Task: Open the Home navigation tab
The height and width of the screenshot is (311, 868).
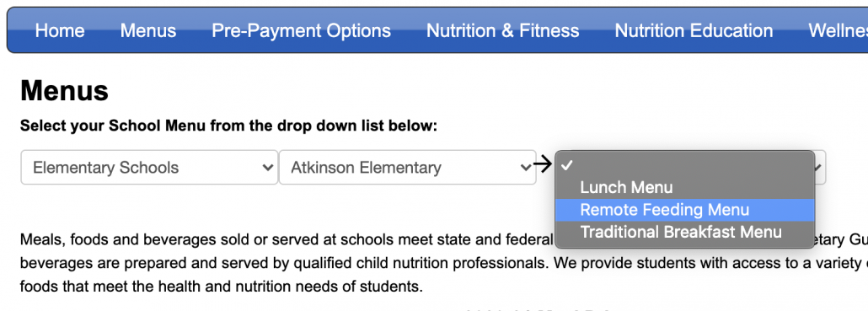Action: coord(60,30)
